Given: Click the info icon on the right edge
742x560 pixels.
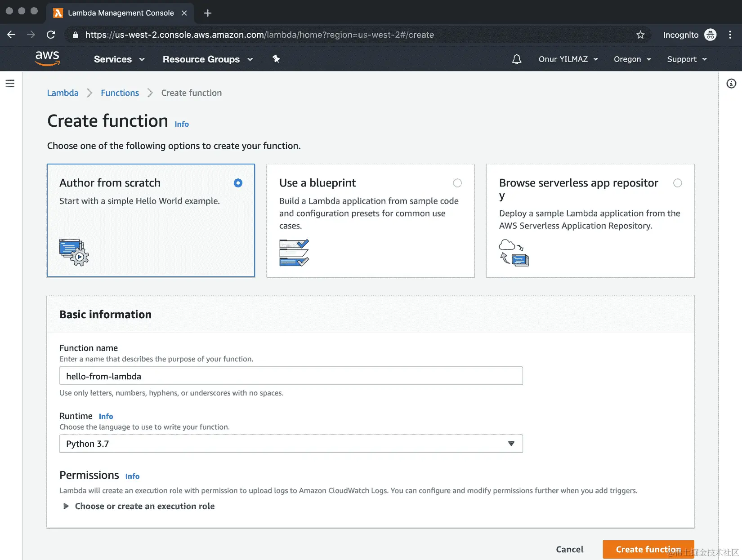Looking at the screenshot, I should coord(732,83).
